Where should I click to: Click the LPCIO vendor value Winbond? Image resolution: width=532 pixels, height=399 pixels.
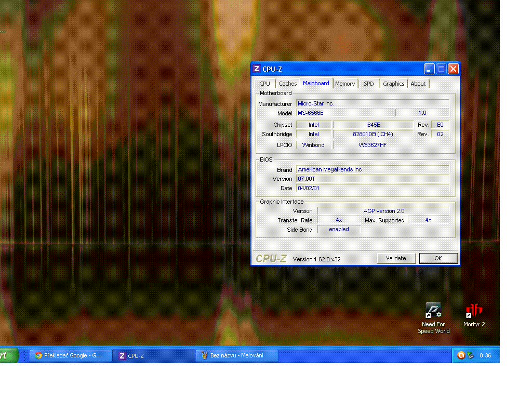(313, 145)
